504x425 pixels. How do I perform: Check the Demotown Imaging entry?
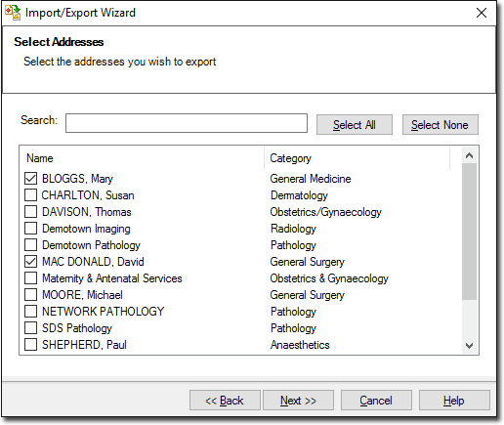pyautogui.click(x=30, y=229)
